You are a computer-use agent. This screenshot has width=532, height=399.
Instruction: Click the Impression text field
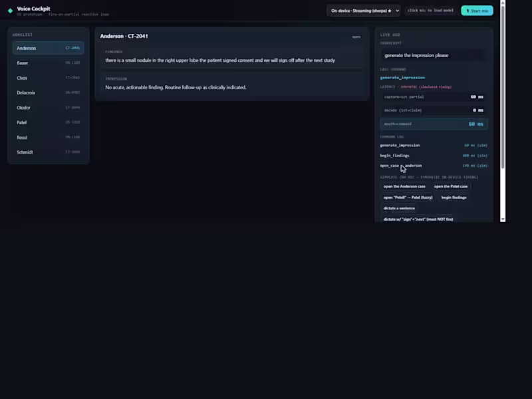pyautogui.click(x=232, y=84)
